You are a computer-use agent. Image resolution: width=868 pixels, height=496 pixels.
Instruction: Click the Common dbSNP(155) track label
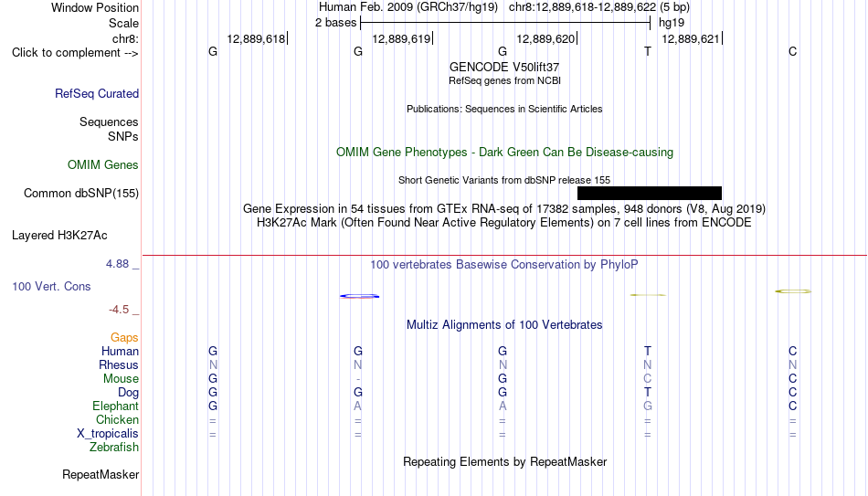pos(81,194)
